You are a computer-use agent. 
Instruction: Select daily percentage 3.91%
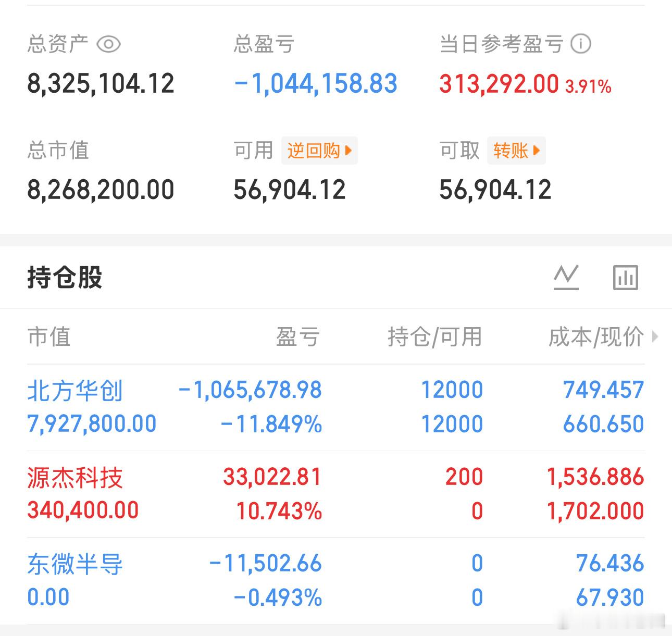point(588,86)
